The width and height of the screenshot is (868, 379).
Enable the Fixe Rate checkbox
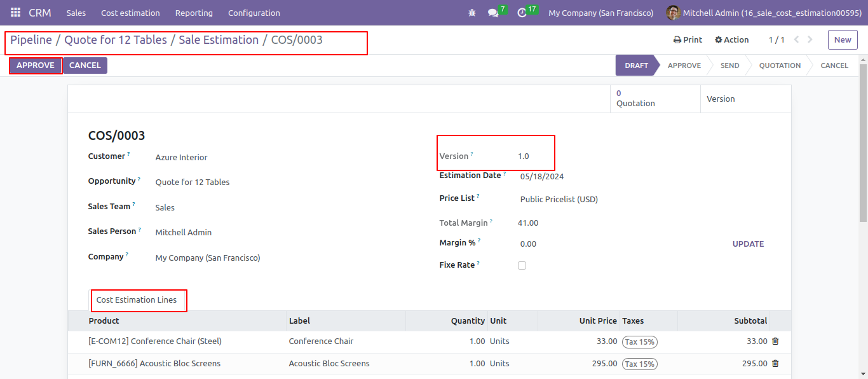522,265
